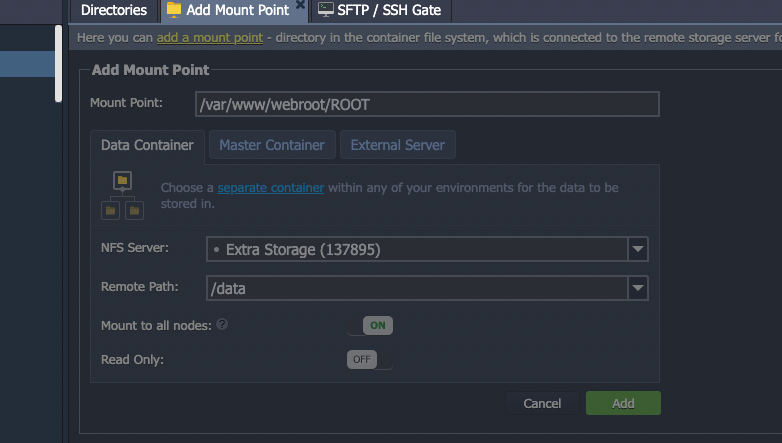782x443 pixels.
Task: Click the data container folder tree icon
Action: [x=122, y=194]
